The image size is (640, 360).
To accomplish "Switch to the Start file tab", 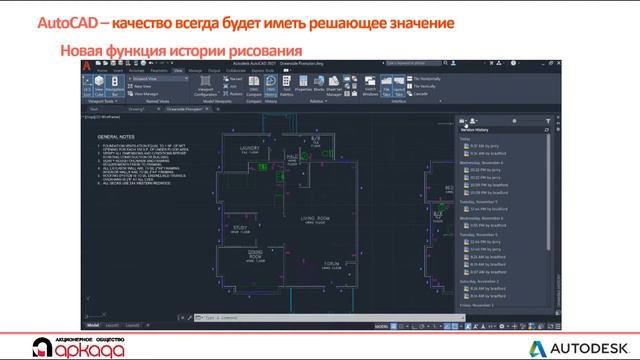I will click(94, 109).
